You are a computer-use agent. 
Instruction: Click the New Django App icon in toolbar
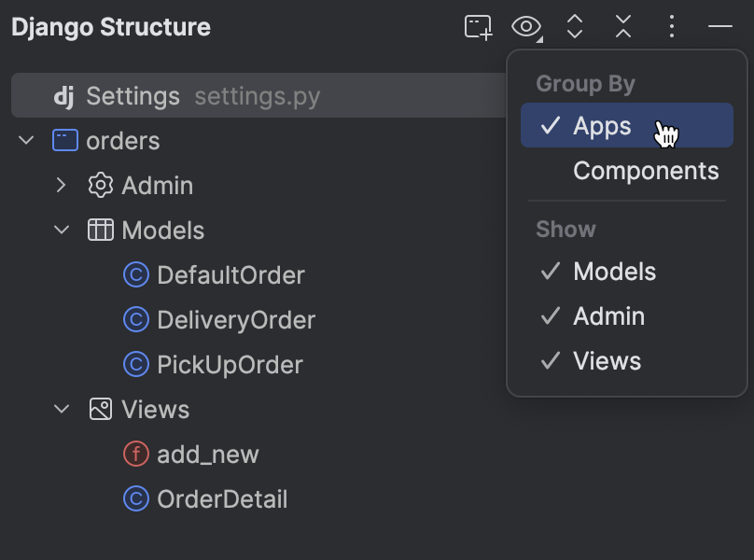pyautogui.click(x=477, y=27)
